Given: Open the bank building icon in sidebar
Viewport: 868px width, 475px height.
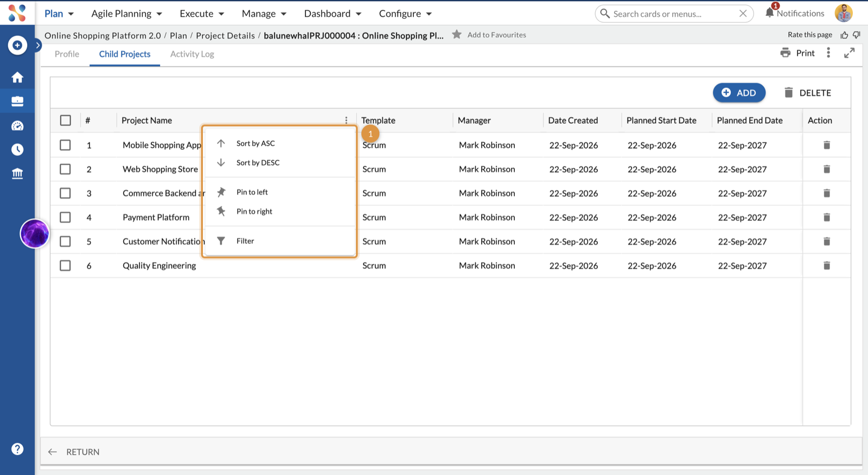Looking at the screenshot, I should (17, 174).
